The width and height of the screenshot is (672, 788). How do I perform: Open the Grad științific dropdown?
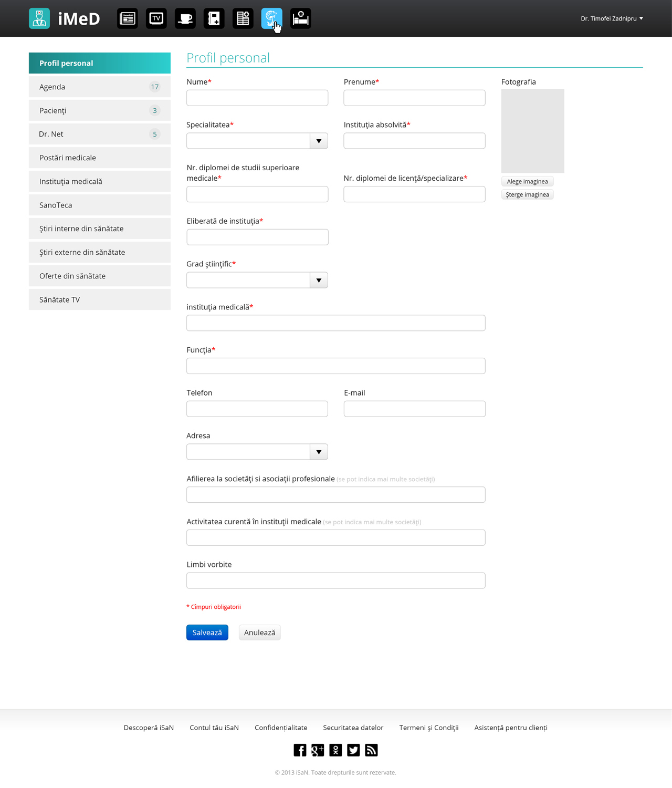319,281
